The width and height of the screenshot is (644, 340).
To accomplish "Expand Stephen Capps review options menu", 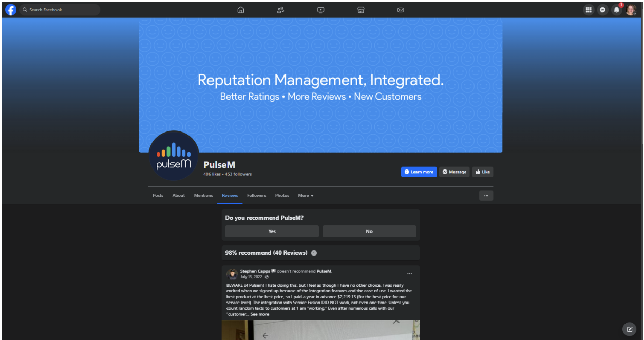I will (x=409, y=274).
